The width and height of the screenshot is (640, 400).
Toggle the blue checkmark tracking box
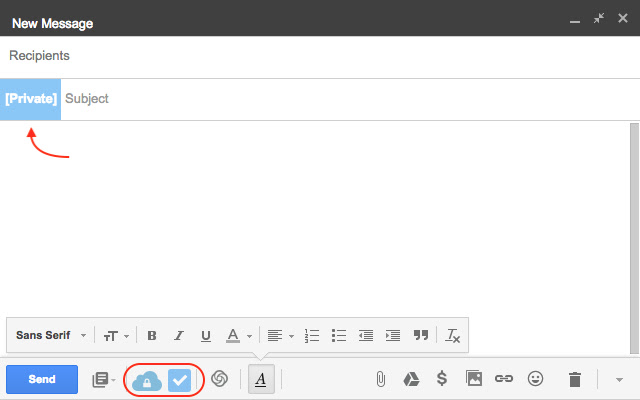coord(180,380)
